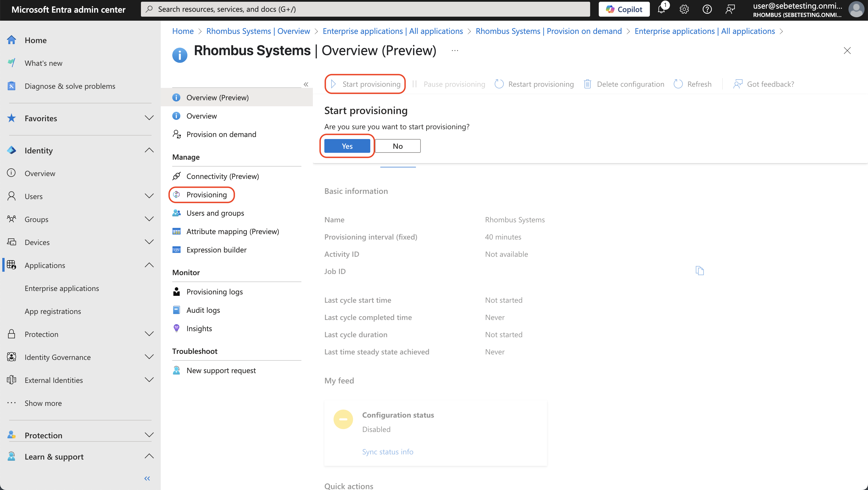
Task: Open Rhombus Systems | Provision on demand breadcrumb
Action: click(x=549, y=31)
